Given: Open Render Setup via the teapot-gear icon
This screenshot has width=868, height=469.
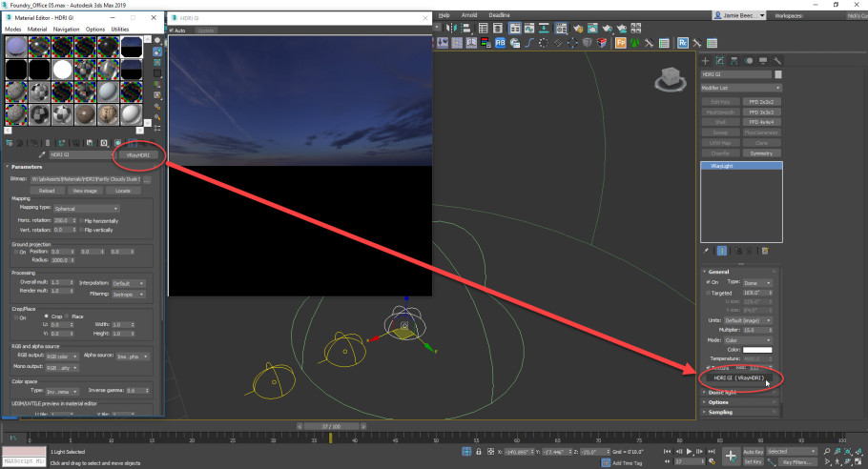Looking at the screenshot, I should pos(578,29).
